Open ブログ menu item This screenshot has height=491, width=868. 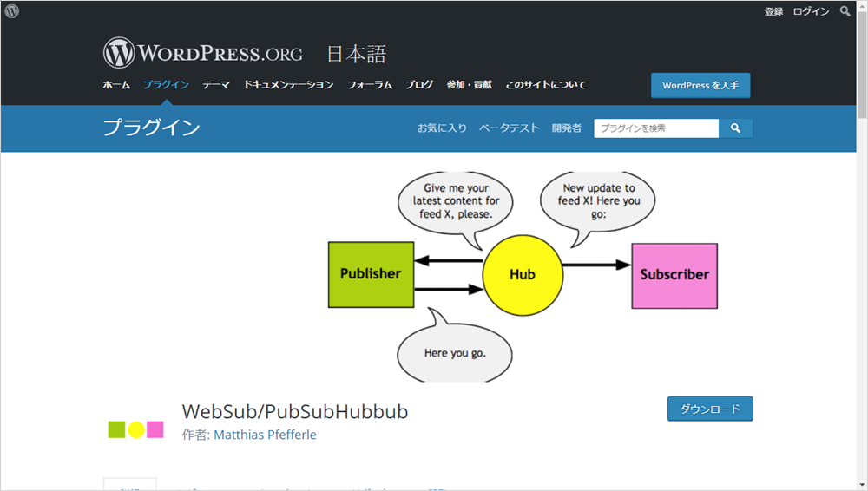(x=419, y=85)
